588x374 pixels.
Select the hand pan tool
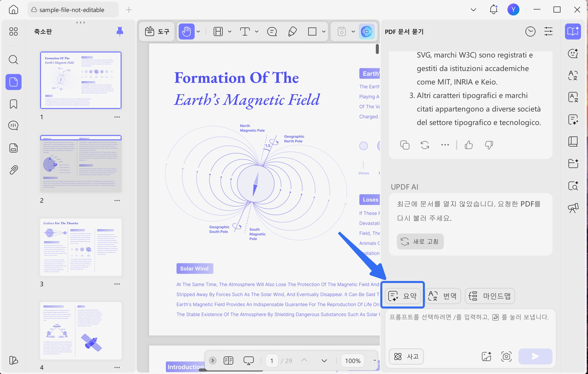click(x=186, y=32)
